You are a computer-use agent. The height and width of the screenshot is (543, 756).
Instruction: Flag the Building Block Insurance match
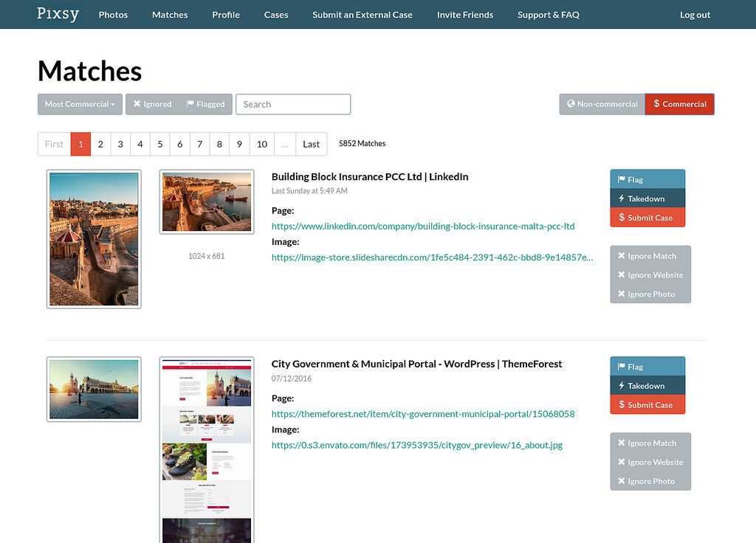(x=647, y=179)
